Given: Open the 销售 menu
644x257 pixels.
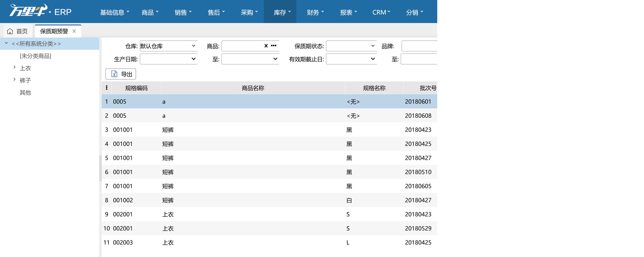Looking at the screenshot, I should point(183,12).
